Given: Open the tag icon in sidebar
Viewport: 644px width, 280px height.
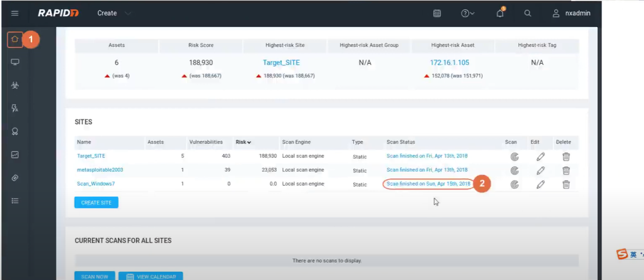Looking at the screenshot, I should [x=15, y=178].
